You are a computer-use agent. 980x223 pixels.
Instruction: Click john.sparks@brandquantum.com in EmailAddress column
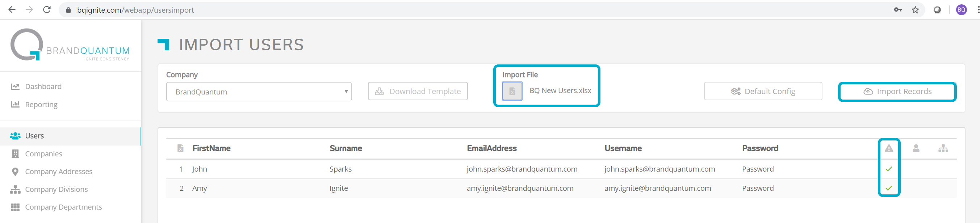tap(522, 169)
